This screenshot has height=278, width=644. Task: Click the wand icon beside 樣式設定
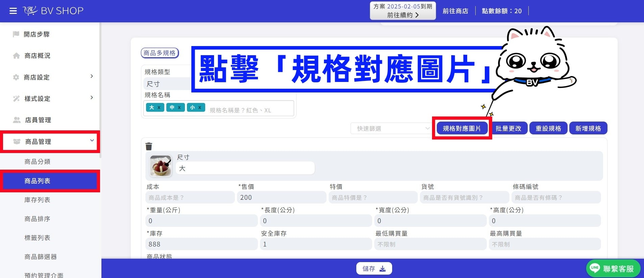tap(16, 99)
